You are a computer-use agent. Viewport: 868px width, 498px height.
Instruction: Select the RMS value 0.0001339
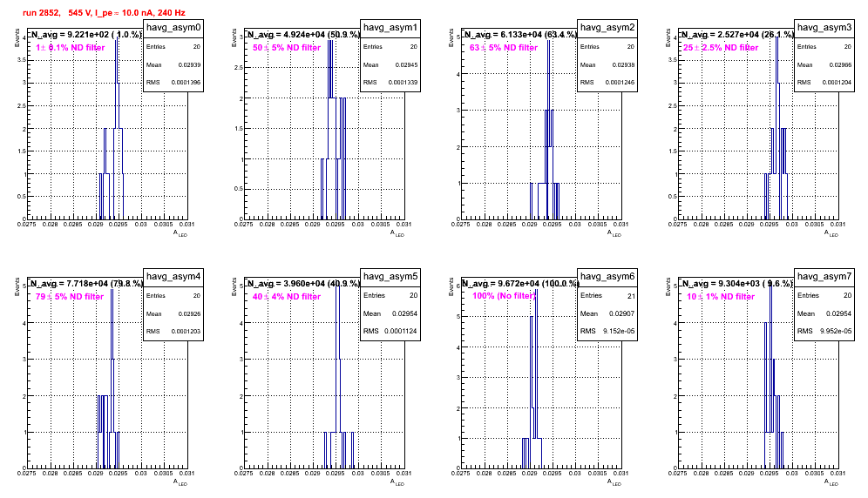(403, 83)
